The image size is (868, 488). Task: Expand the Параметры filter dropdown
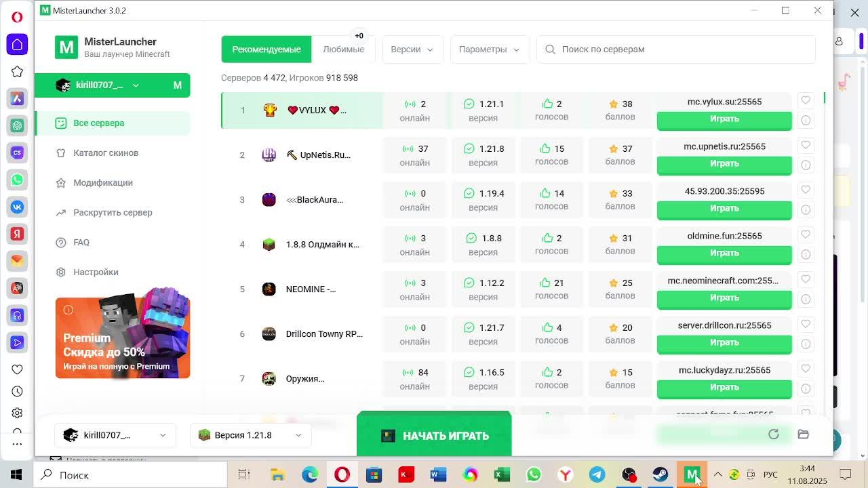pos(489,49)
